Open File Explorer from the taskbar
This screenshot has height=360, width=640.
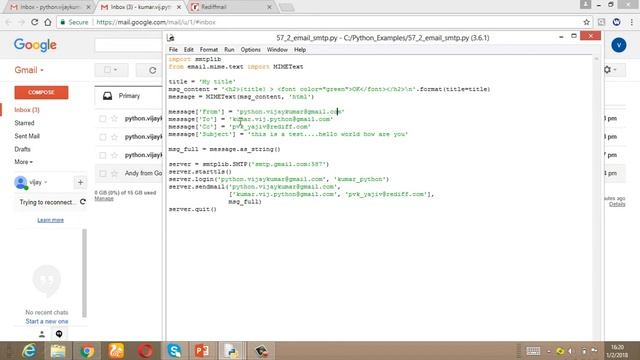[x=58, y=351]
